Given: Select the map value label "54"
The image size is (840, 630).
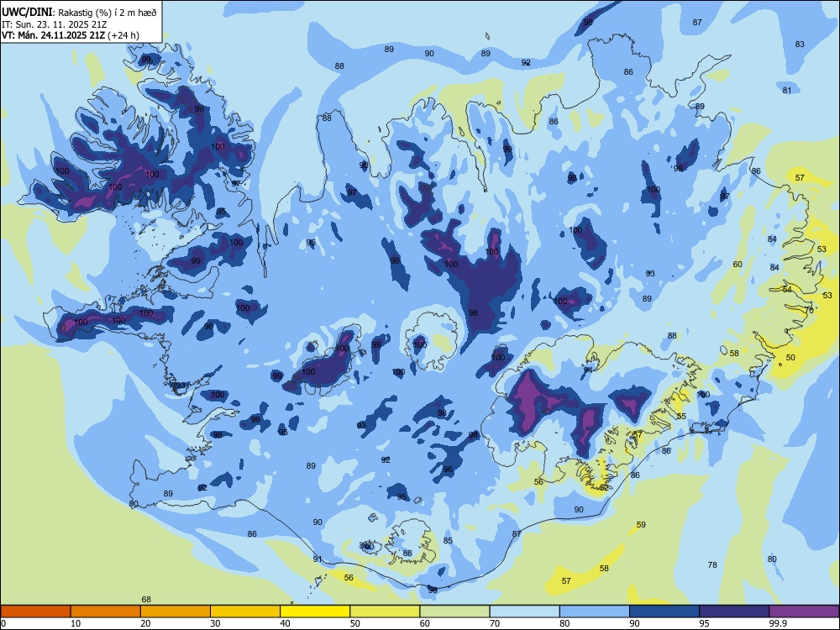Looking at the screenshot, I should pyautogui.click(x=787, y=289).
